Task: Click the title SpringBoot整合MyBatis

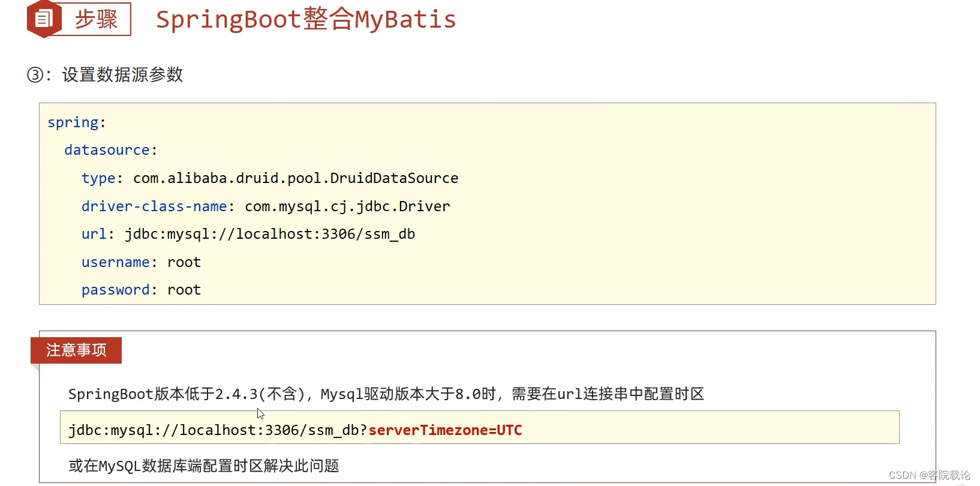Action: click(x=306, y=19)
